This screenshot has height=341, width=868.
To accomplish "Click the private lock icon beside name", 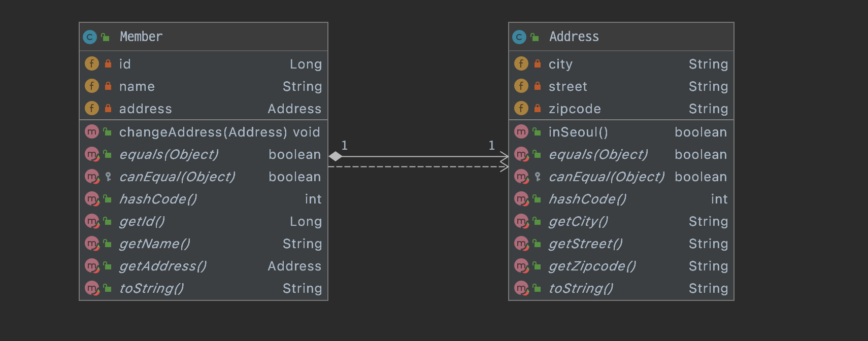I will click(108, 86).
